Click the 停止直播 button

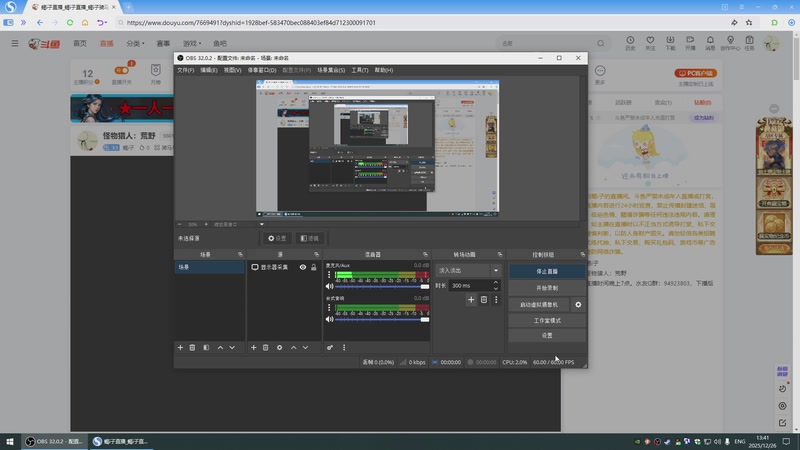(546, 271)
